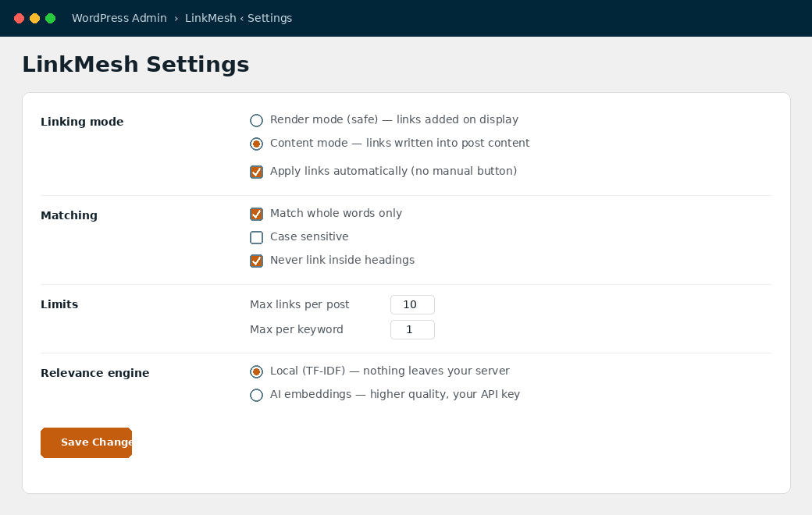This screenshot has width=812, height=515.
Task: Click the yellow minimize window button
Action: pyautogui.click(x=34, y=18)
